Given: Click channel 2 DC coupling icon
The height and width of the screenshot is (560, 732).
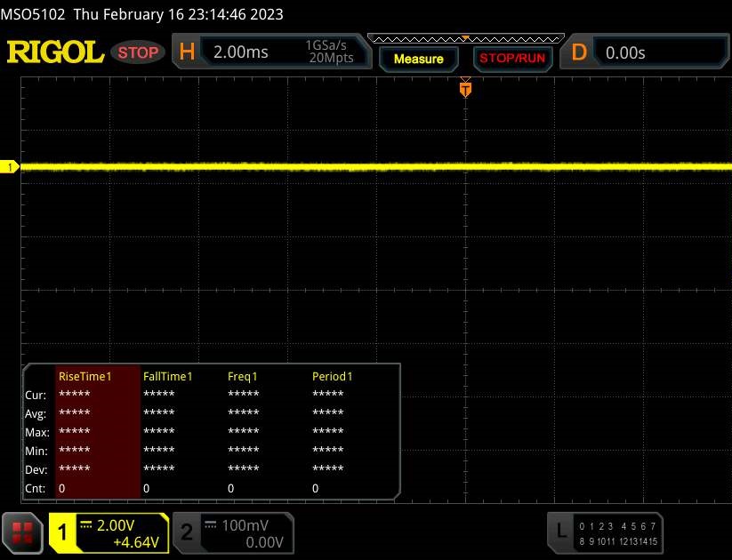Looking at the screenshot, I should (211, 524).
